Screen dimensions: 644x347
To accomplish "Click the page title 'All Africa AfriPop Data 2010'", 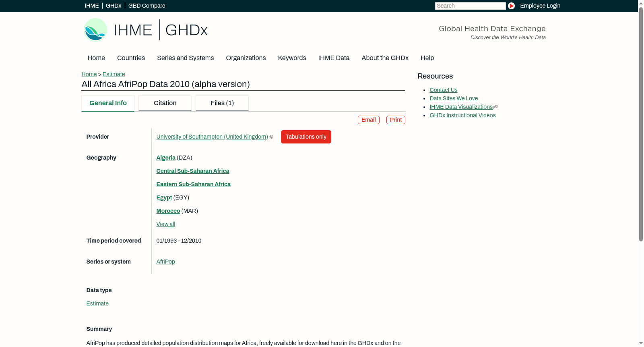I will 165,84.
